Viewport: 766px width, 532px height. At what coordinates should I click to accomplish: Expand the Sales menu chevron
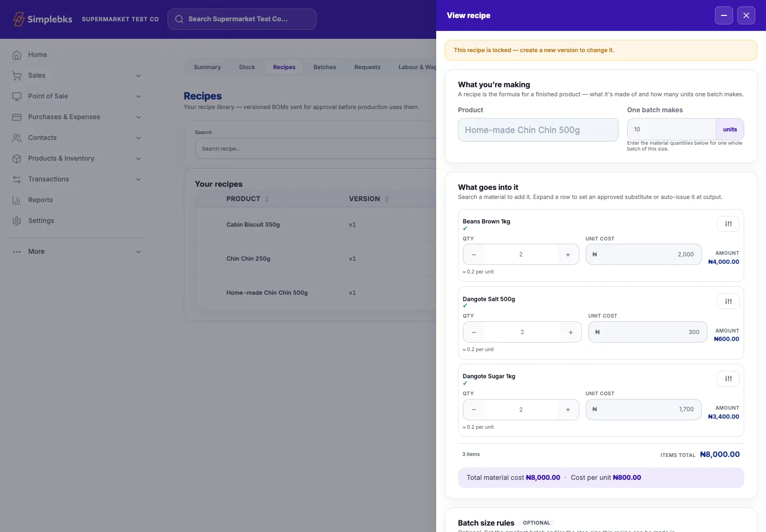[138, 76]
